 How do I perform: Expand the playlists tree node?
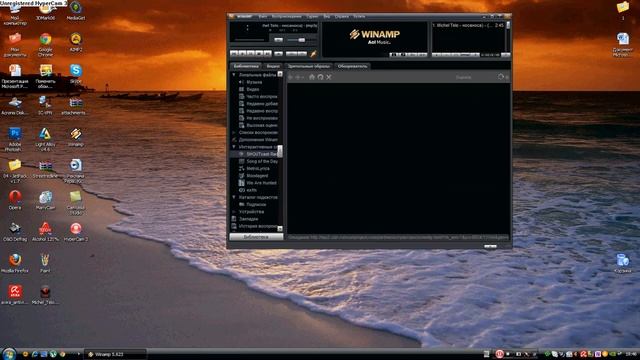pos(234,132)
